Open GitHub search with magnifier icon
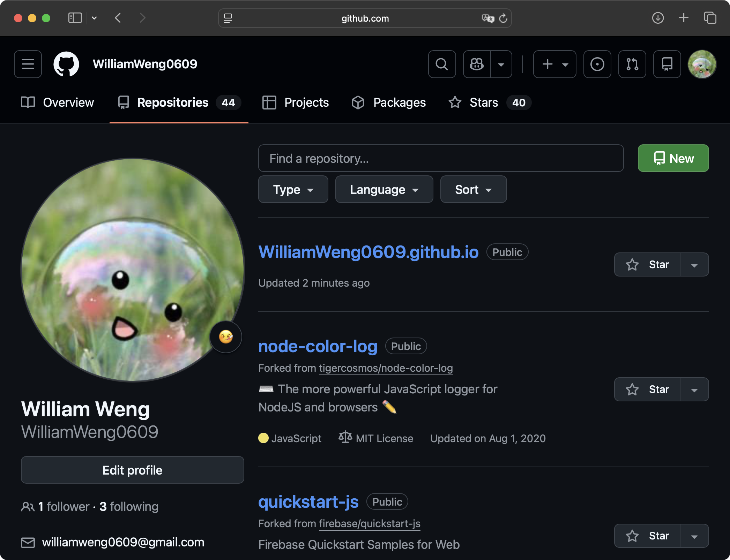 442,64
